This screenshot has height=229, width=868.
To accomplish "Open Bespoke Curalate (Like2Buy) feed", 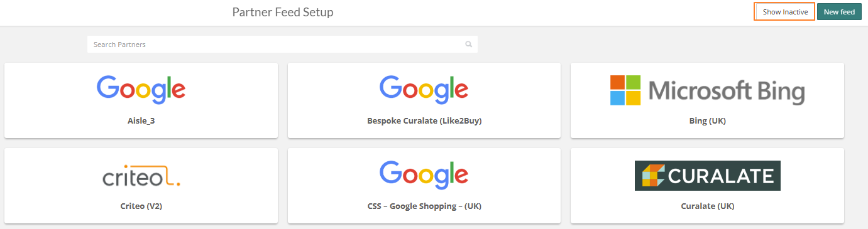I will click(x=424, y=120).
